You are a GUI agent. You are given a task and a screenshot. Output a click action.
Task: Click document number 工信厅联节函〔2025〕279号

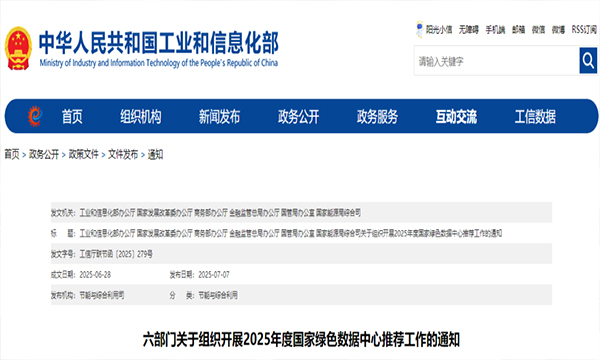(116, 254)
